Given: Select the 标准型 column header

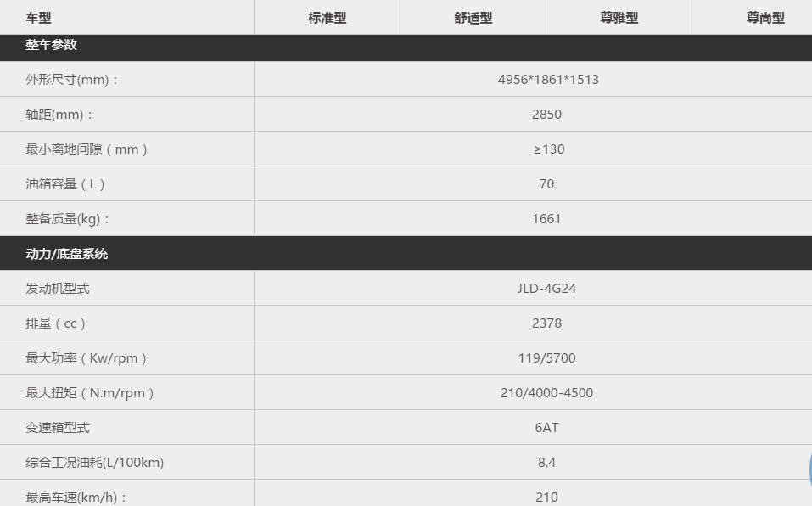Looking at the screenshot, I should click(x=327, y=18).
